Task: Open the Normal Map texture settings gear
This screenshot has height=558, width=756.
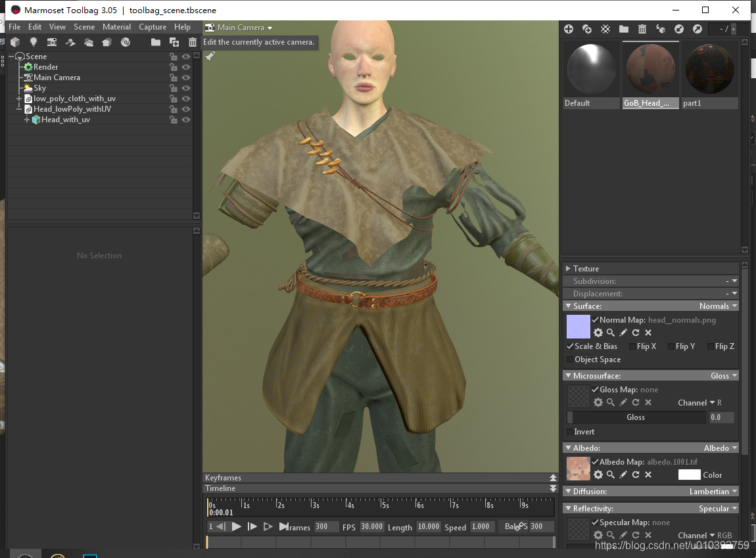Action: pyautogui.click(x=598, y=333)
